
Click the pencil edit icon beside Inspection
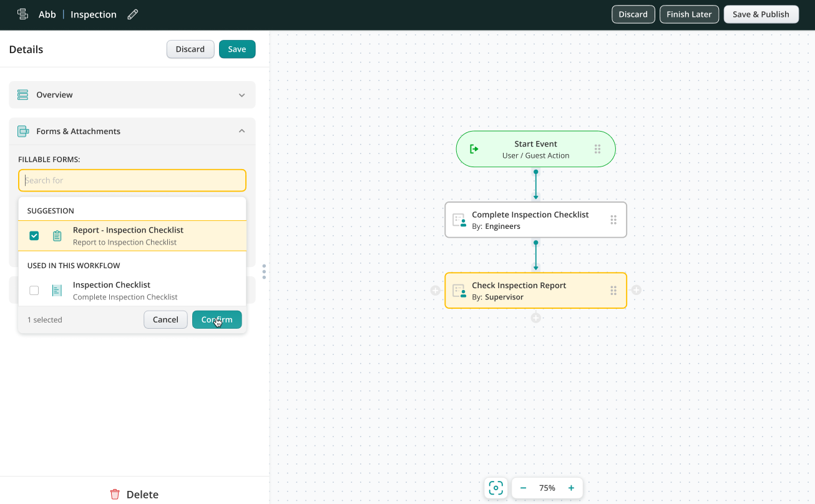132,14
